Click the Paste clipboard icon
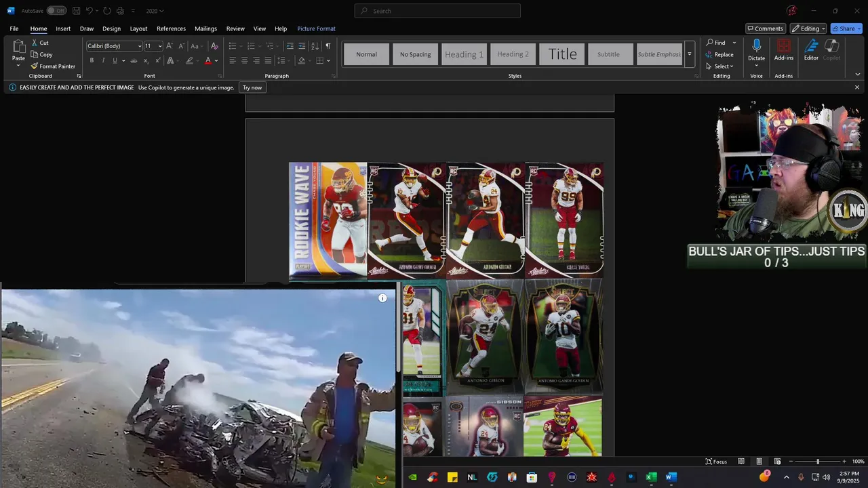This screenshot has width=868, height=488. 18,47
